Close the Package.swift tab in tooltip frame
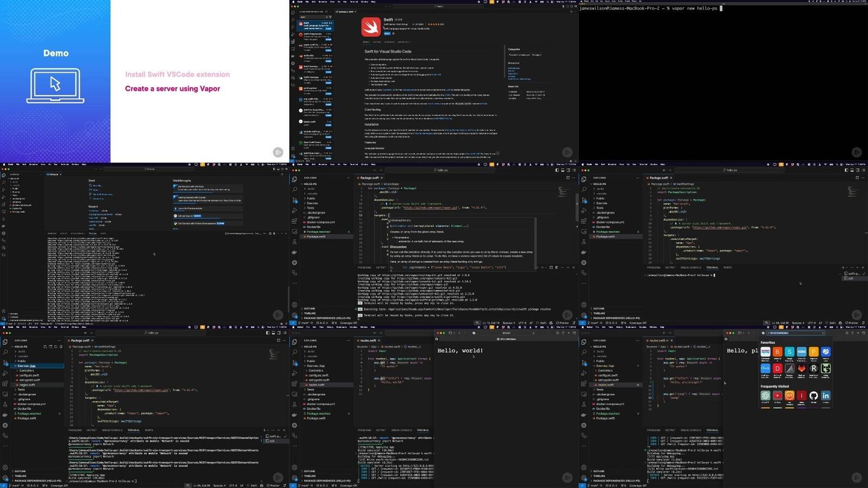868x488 pixels. point(382,178)
